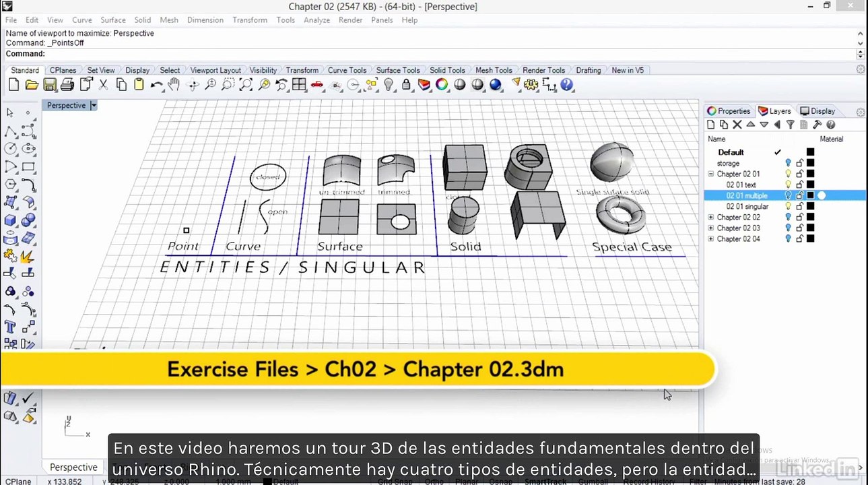Open Help with the blue question mark icon
Screen dimensions: 868x485
[567, 85]
